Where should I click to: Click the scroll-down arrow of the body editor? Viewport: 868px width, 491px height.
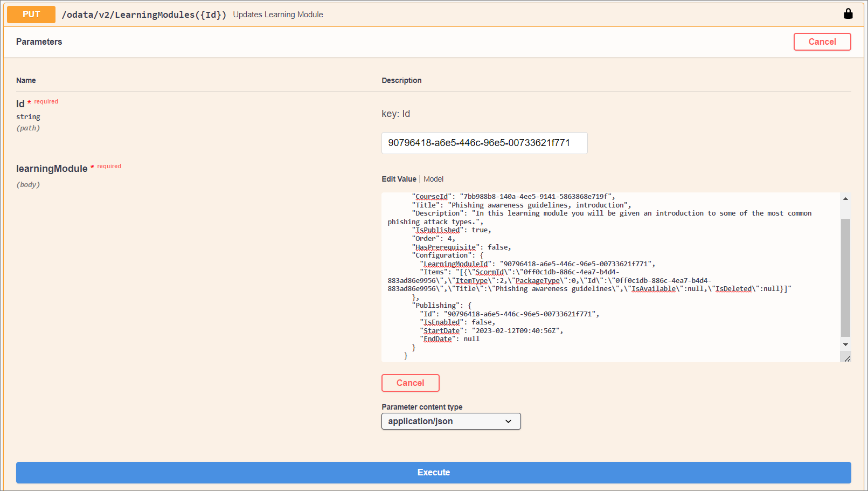pyautogui.click(x=845, y=344)
